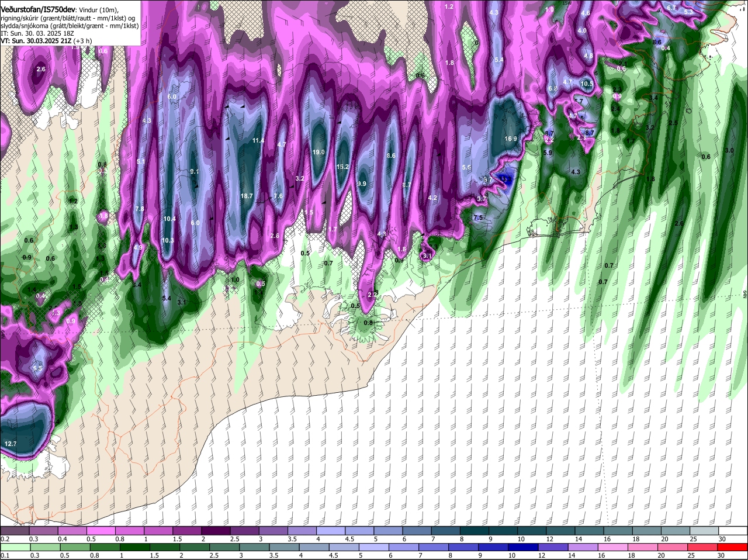Click the 7.6 map value
The image size is (748, 560).
tap(278, 196)
